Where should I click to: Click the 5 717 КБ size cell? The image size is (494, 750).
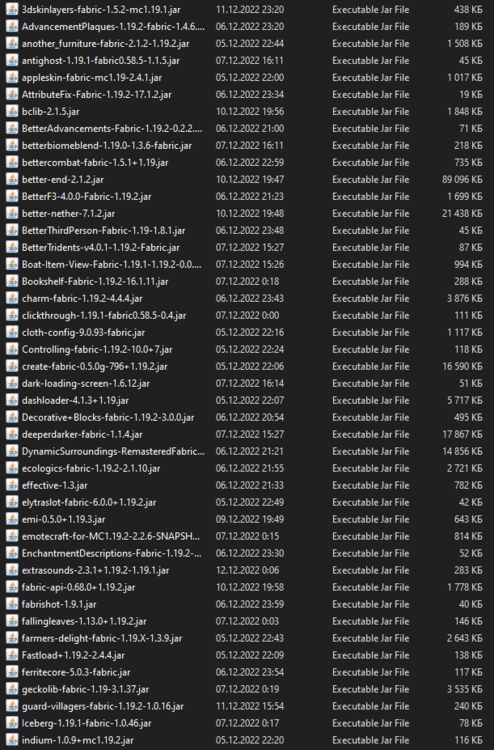coord(464,400)
